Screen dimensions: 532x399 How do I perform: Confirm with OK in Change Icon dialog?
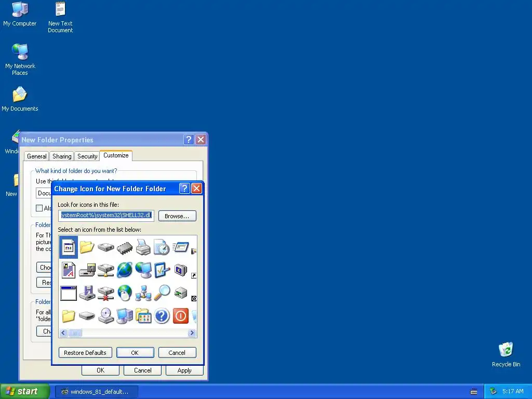click(x=135, y=353)
